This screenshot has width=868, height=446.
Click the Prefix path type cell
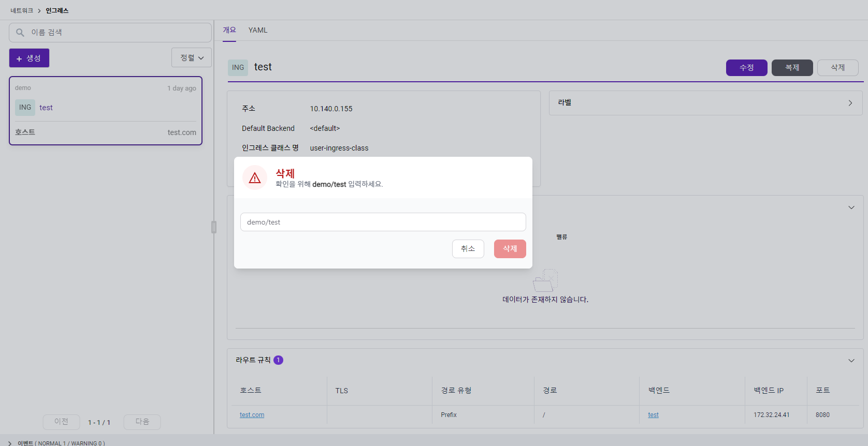449,415
